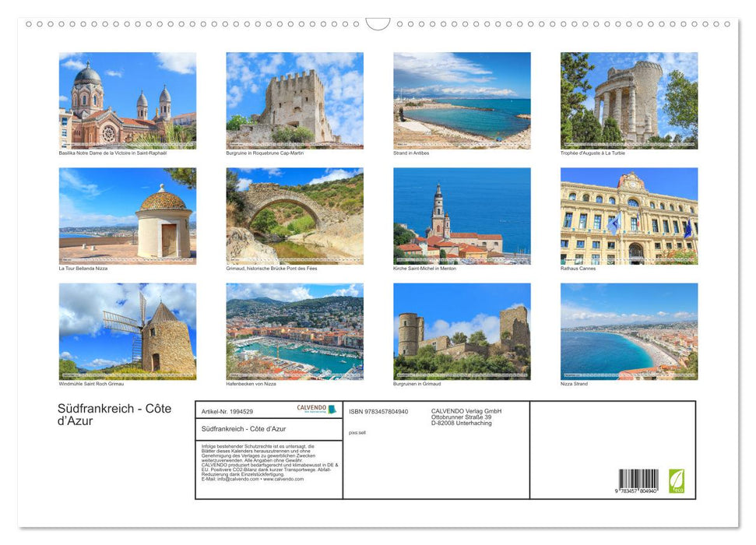This screenshot has width=756, height=545.
Task: Select the Nizza Strand beach photo
Action: tap(629, 331)
